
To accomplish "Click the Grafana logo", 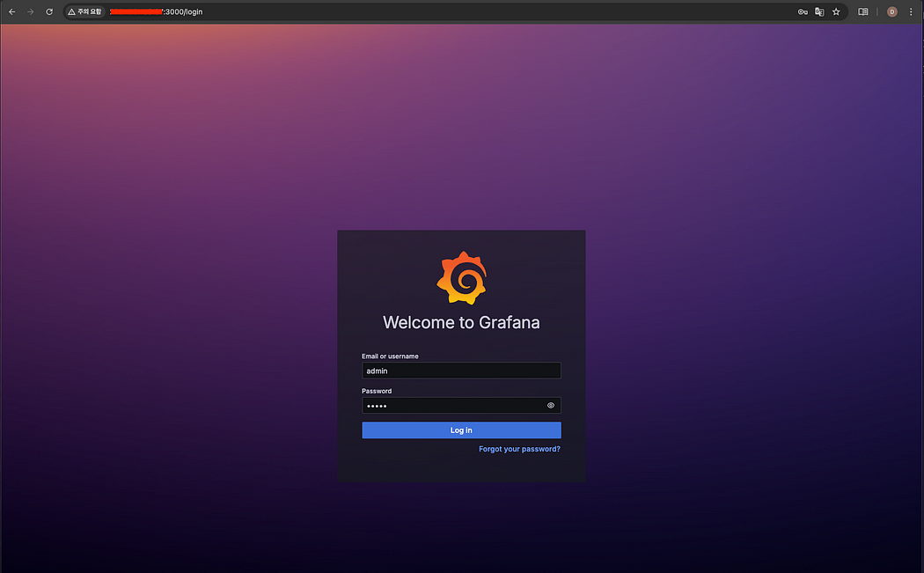I will click(461, 278).
